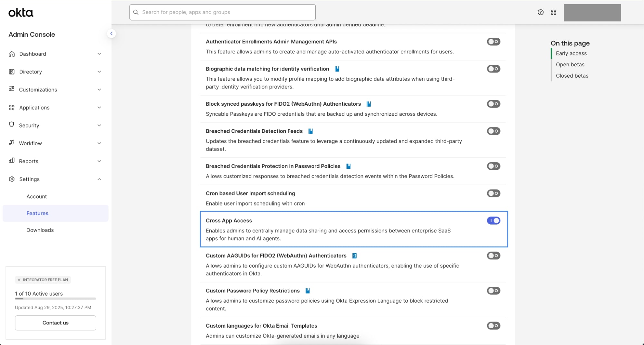Viewport: 644px width, 345px height.
Task: Open the Reports chart icon
Action: (x=12, y=161)
